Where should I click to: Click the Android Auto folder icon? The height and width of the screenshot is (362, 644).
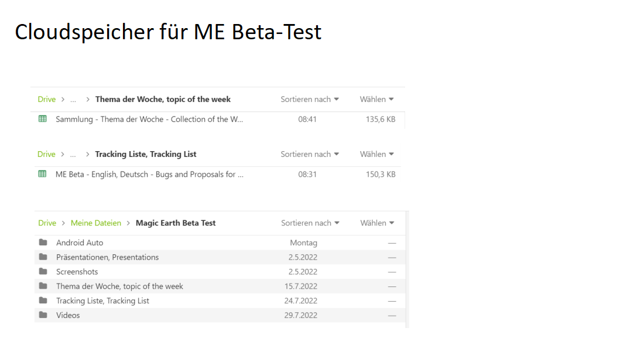point(43,243)
